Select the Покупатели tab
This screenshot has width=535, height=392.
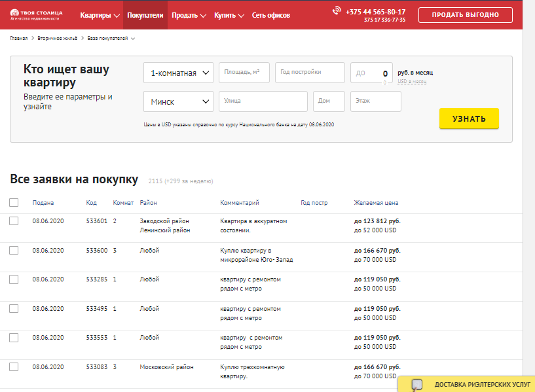(x=145, y=15)
